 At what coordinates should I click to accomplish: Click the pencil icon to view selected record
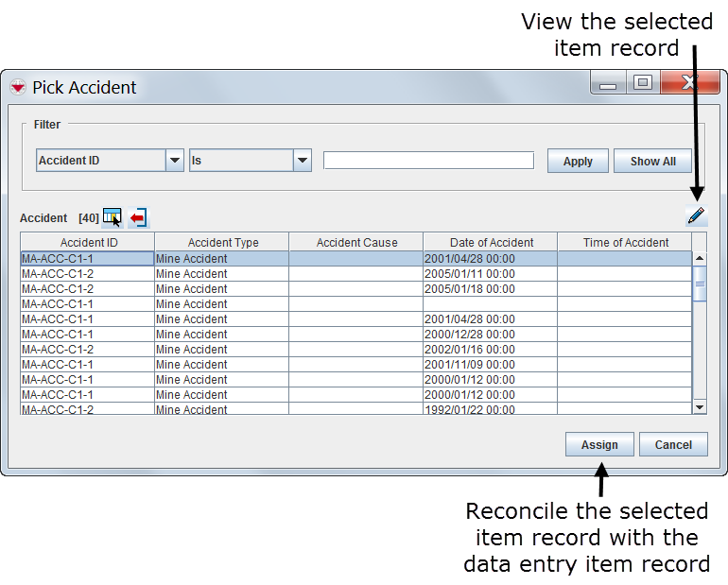click(x=696, y=216)
